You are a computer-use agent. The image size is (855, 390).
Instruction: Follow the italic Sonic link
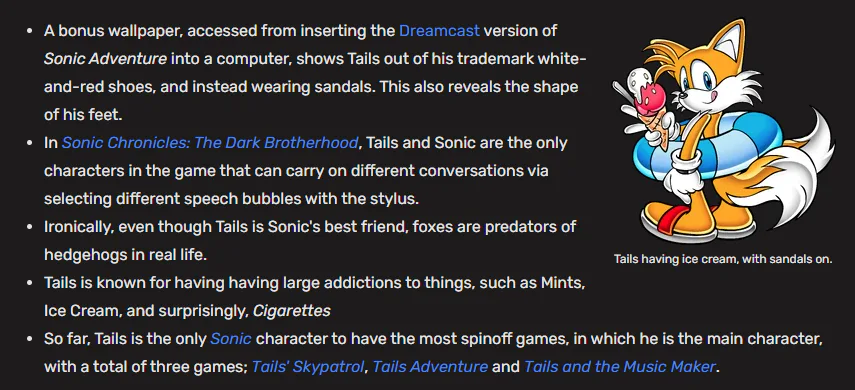point(231,339)
